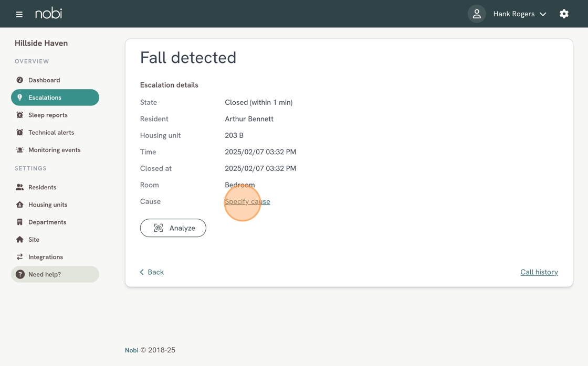Click the Hillside Haven site name
Screen dimensions: 588x366
[x=41, y=43]
